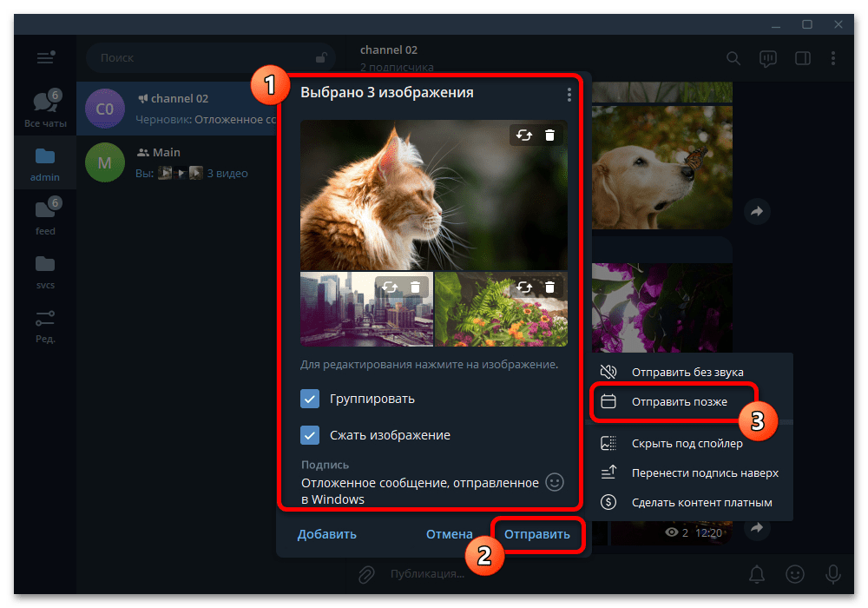This screenshot has height=608, width=868.
Task: Click the caption text field 'Подпись'
Action: [x=421, y=491]
